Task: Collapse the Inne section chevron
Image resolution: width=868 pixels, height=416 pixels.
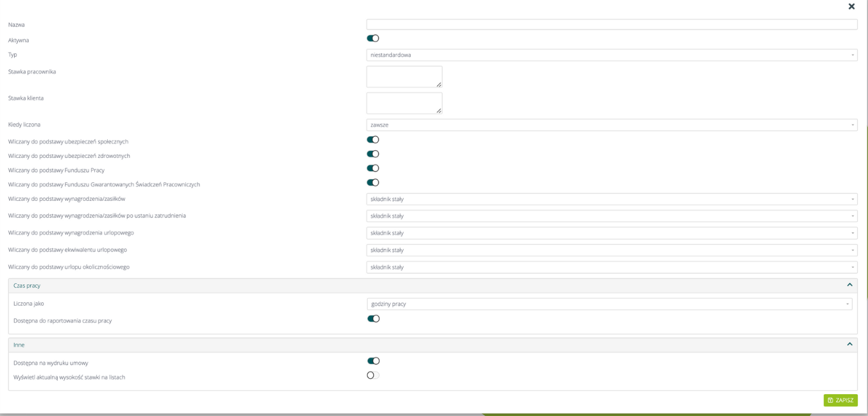Action: pyautogui.click(x=849, y=345)
